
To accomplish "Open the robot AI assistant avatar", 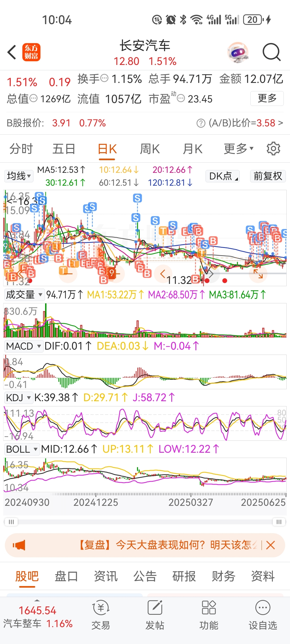I will 238,52.
